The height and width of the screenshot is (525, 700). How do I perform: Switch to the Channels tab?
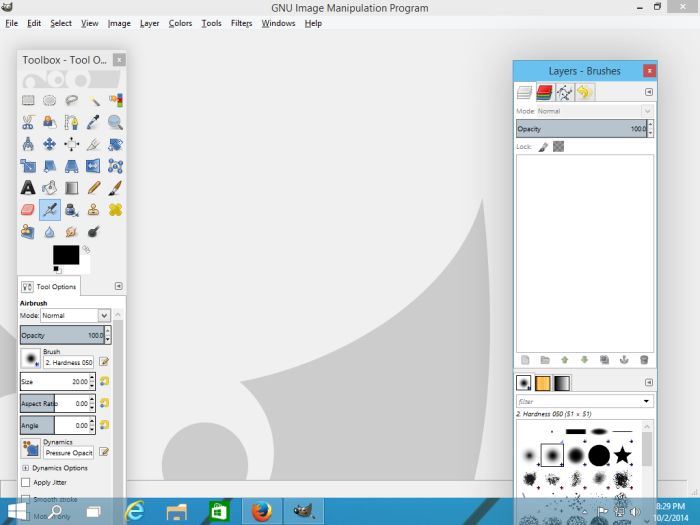tap(544, 93)
